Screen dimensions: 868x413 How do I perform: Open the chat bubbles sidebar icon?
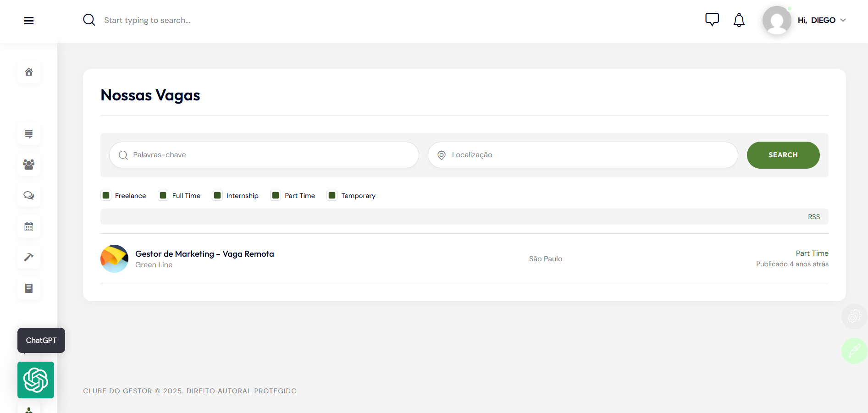tap(29, 196)
